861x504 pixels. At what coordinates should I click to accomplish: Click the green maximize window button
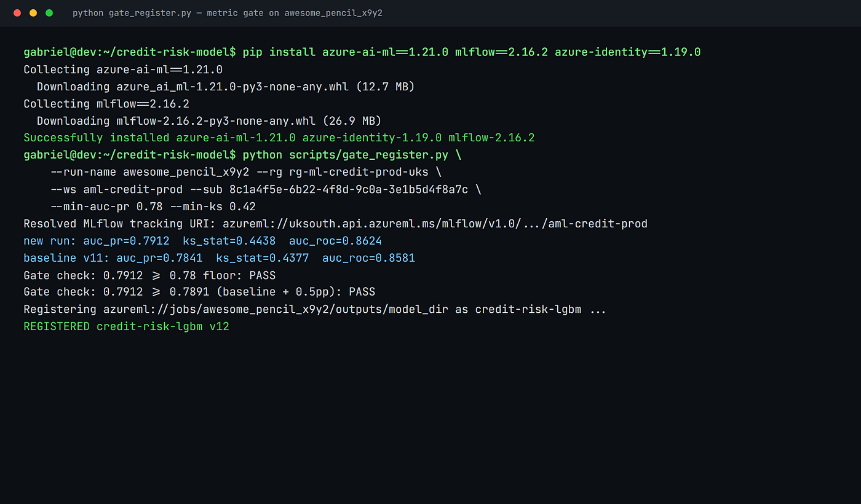pos(49,13)
